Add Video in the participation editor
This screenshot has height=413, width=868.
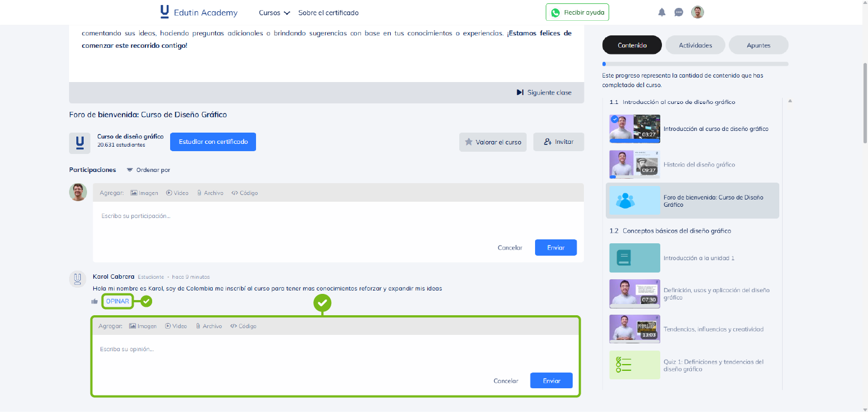point(177,193)
